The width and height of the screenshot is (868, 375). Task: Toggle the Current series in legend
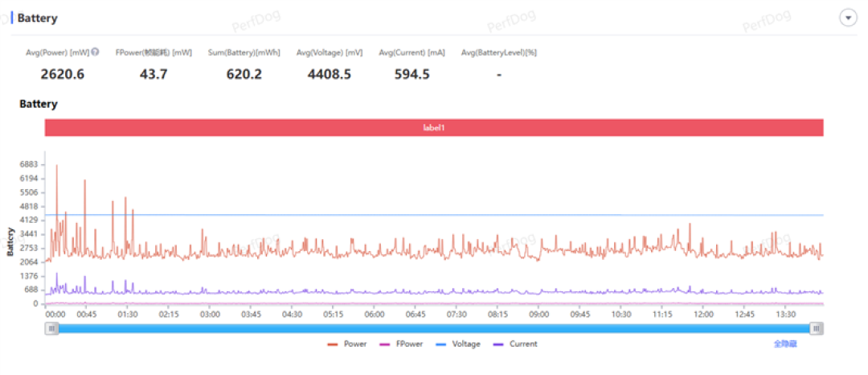(x=514, y=344)
